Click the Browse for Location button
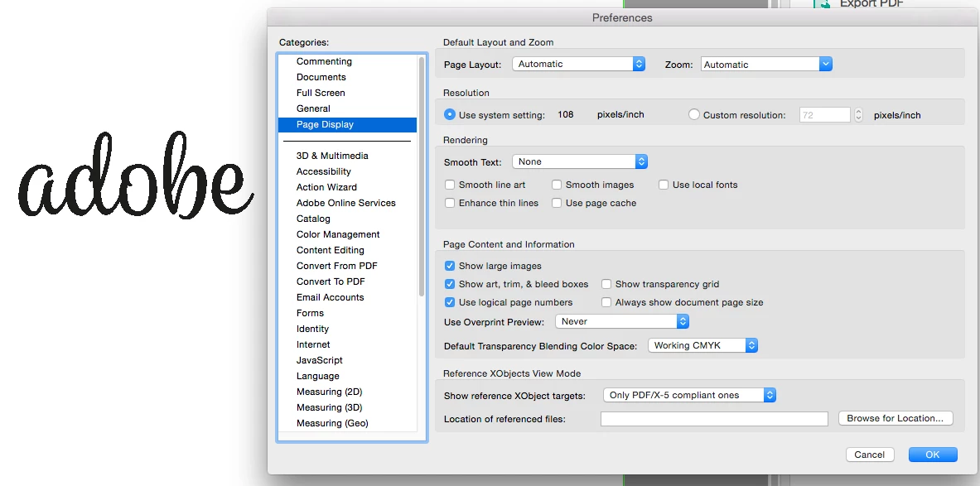This screenshot has width=980, height=486. point(895,418)
